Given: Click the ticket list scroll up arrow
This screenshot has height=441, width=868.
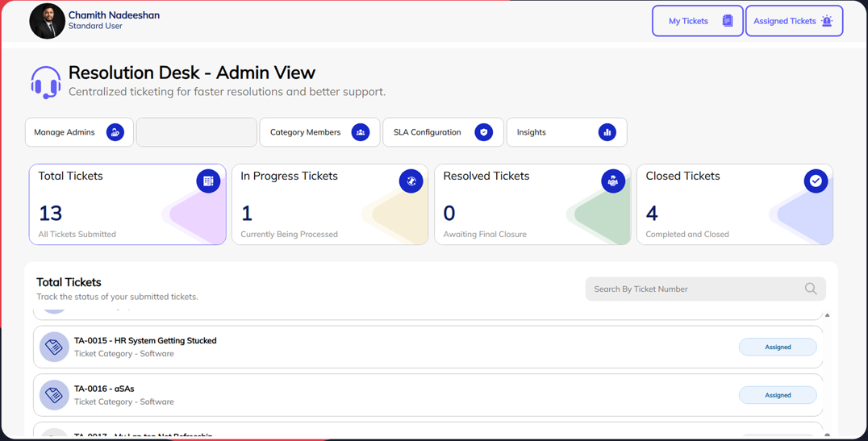Looking at the screenshot, I should [x=827, y=315].
